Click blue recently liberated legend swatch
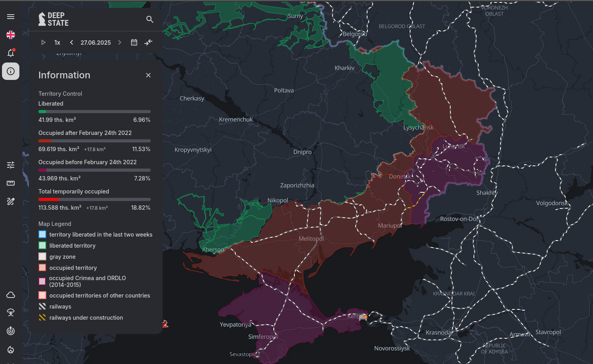Screen dimensions: 593x364 click(42, 234)
